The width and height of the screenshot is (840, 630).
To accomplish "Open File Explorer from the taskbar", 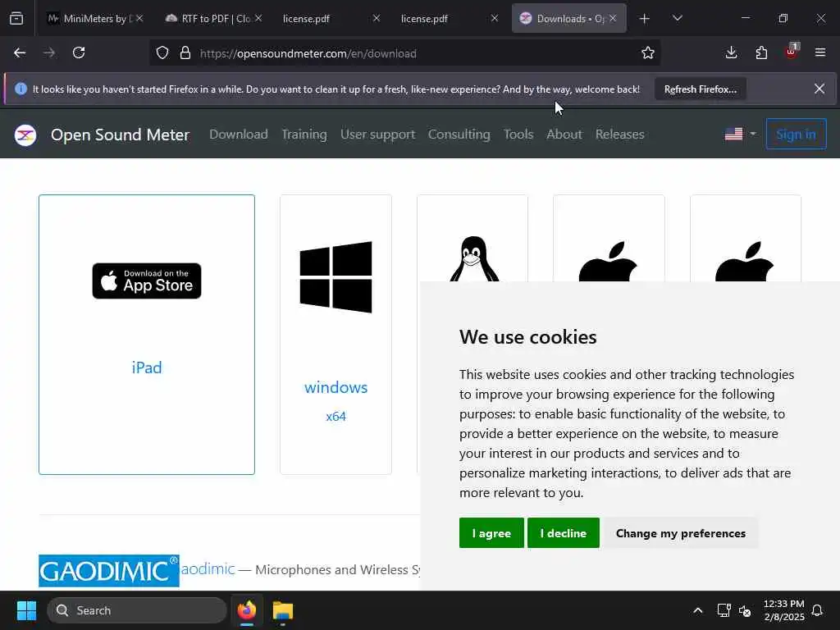I will click(x=283, y=610).
